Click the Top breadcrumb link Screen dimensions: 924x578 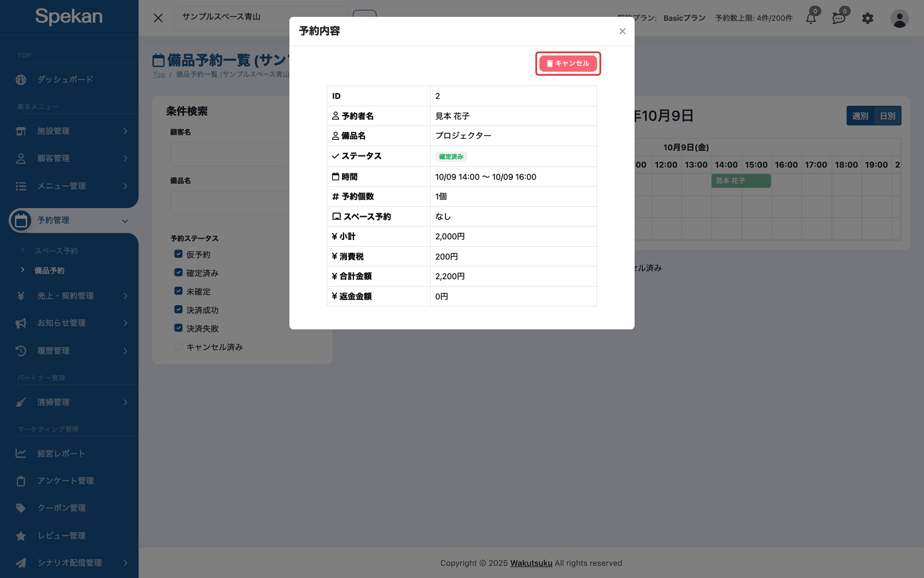pos(159,75)
